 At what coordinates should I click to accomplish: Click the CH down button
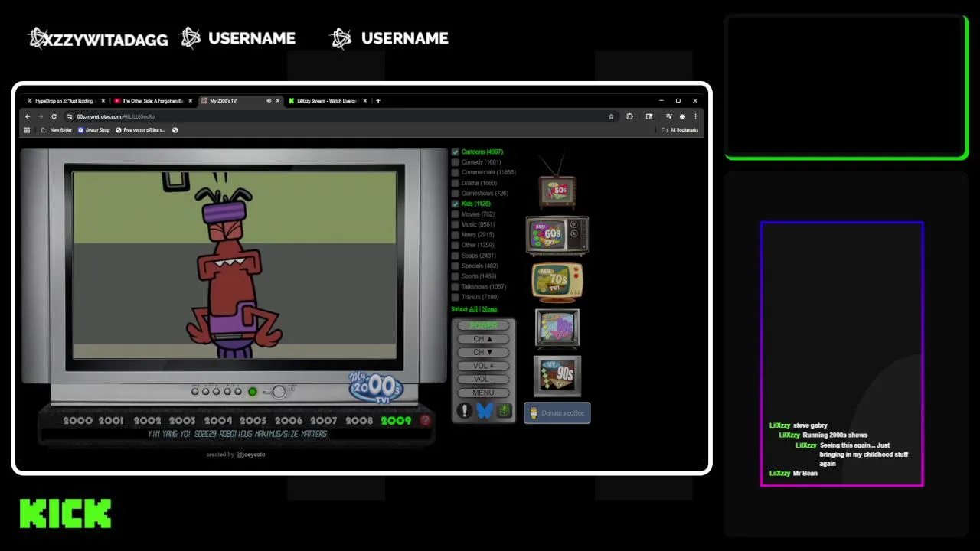click(x=483, y=352)
